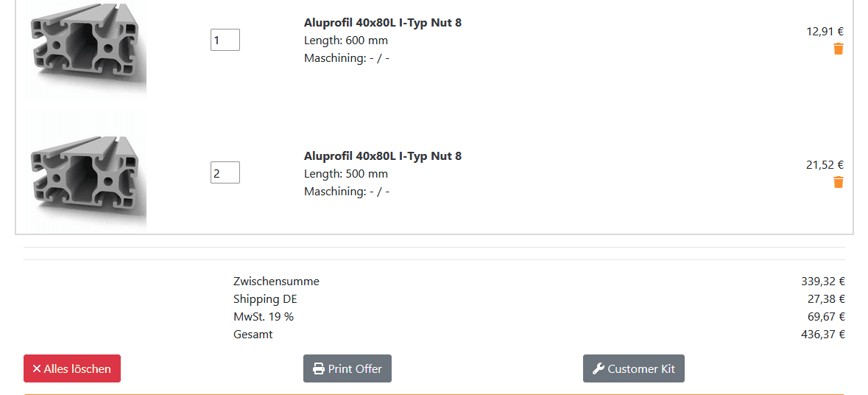Viewport: 868px width, 395px height.
Task: Click the Length: 600 mm text
Action: tap(346, 41)
